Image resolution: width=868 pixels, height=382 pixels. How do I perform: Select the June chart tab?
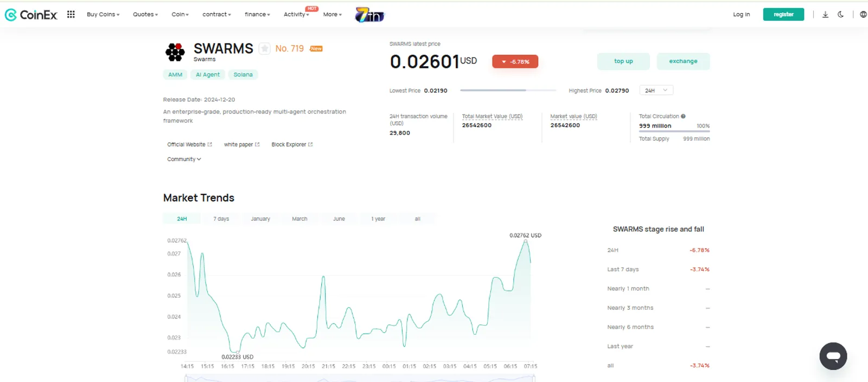click(x=339, y=219)
